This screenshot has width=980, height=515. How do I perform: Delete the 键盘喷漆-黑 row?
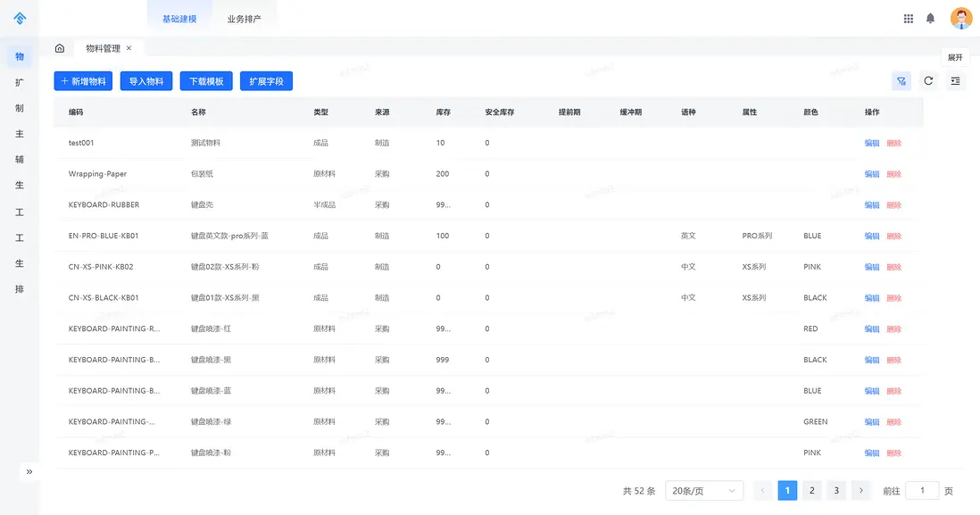click(x=893, y=360)
